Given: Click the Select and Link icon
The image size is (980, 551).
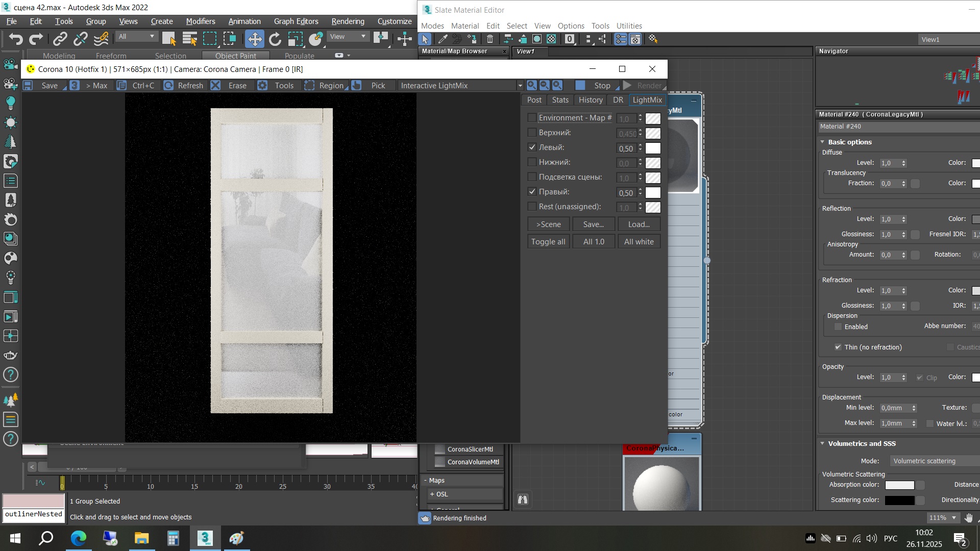Looking at the screenshot, I should coord(60,39).
